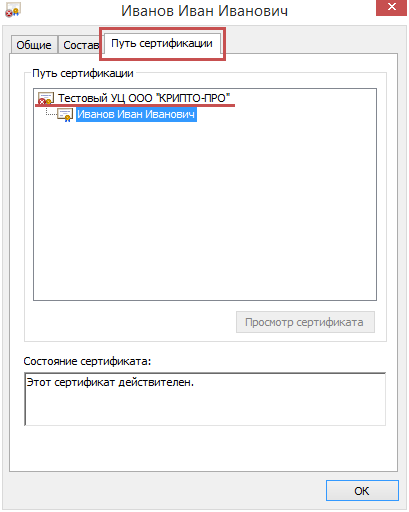Click empty title bar space right of the title

tap(332, 11)
